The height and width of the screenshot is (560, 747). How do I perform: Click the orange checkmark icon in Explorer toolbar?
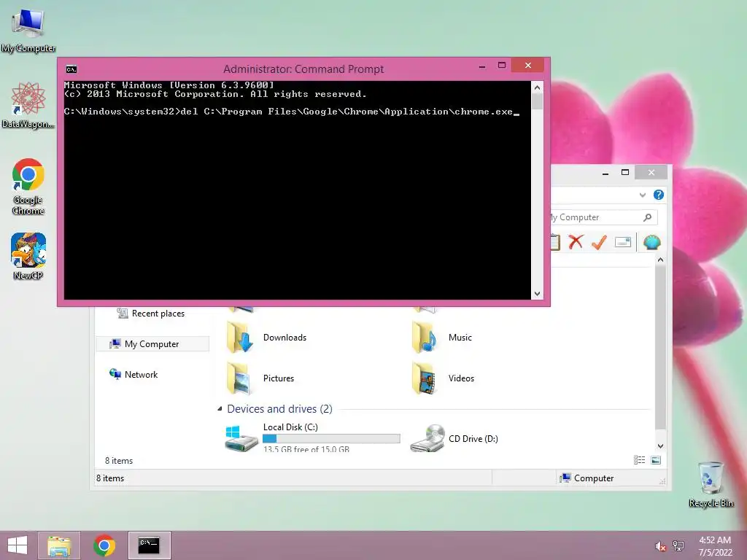coord(599,242)
